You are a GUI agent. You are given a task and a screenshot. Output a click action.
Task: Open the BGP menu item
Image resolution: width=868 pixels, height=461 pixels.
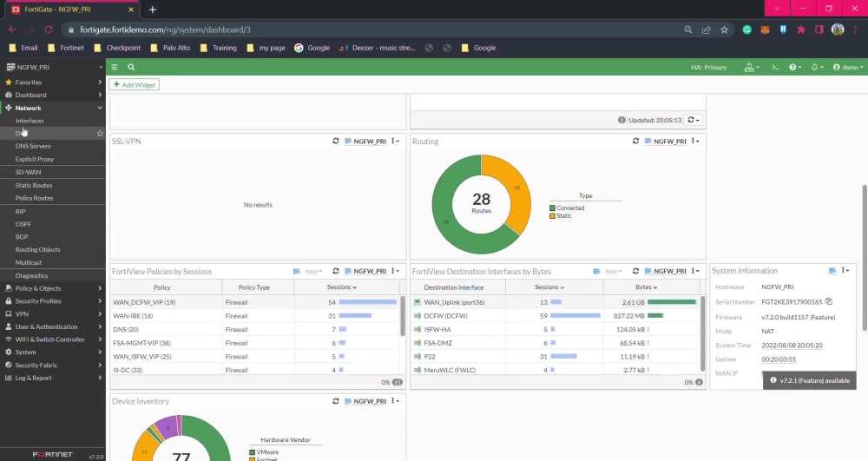(x=22, y=237)
